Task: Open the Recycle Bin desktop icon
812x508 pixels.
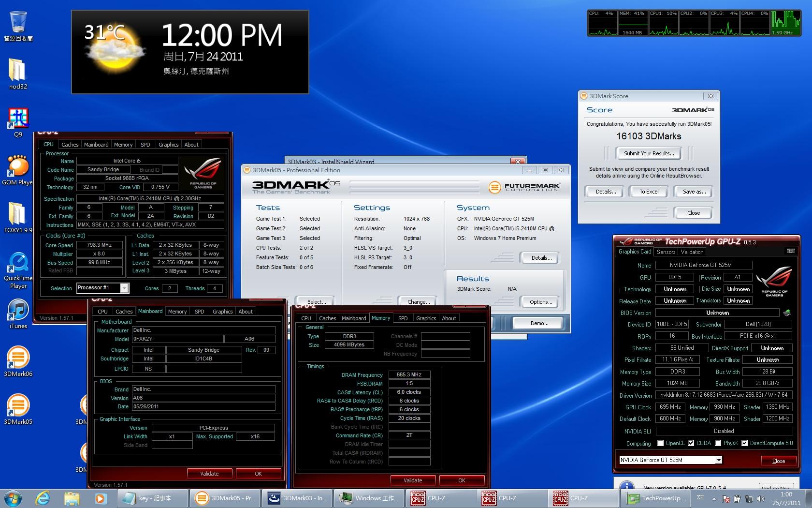Action: click(18, 27)
